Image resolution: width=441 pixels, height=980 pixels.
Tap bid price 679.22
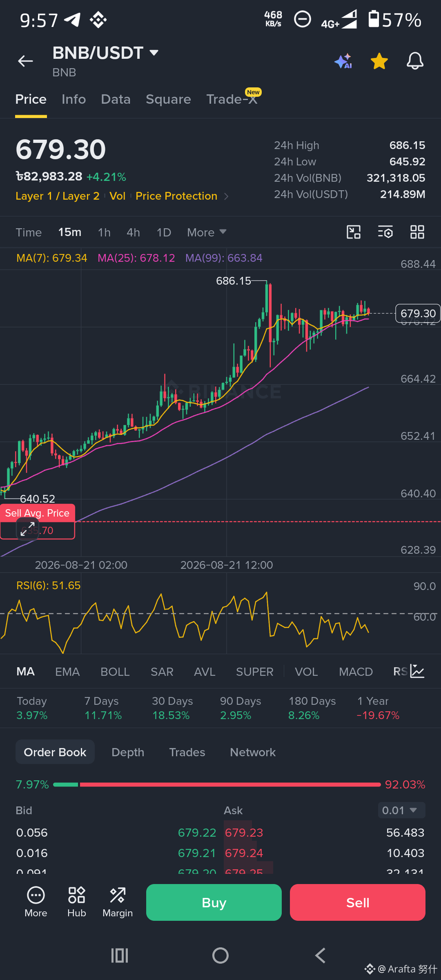point(197,833)
